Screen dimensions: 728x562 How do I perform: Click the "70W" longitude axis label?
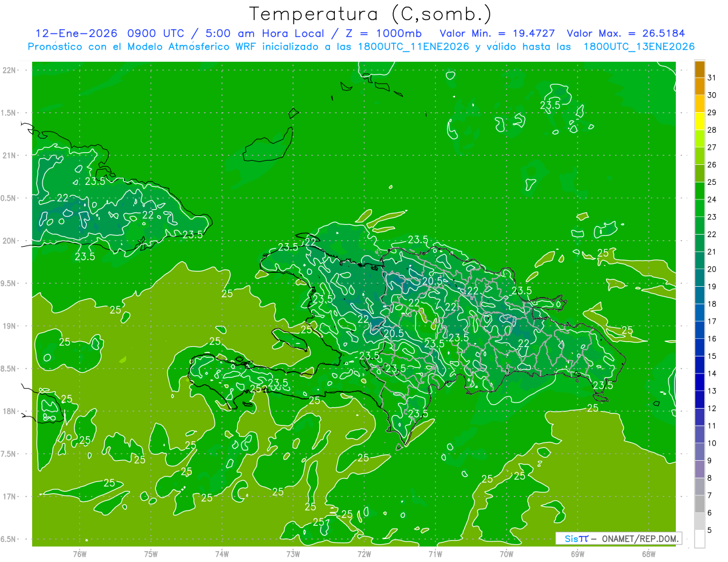507,554
